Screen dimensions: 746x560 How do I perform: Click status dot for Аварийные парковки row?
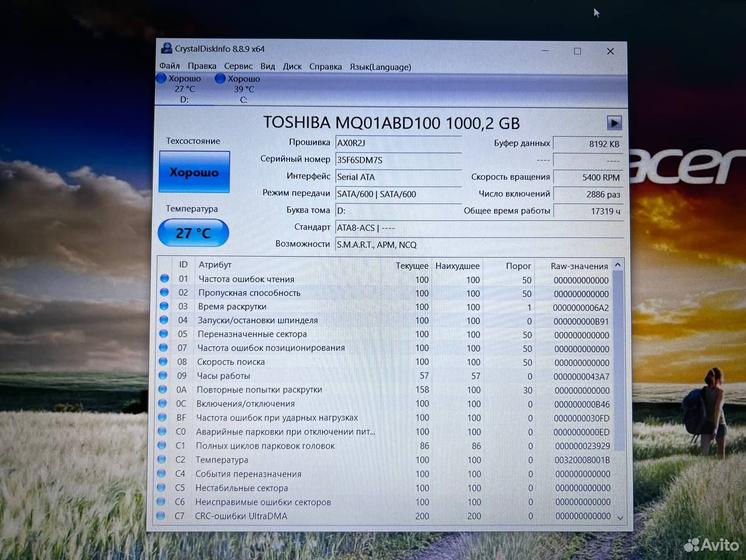point(162,432)
